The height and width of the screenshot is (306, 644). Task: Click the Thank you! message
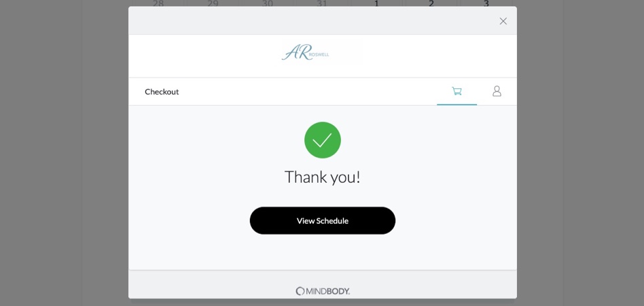tap(323, 177)
